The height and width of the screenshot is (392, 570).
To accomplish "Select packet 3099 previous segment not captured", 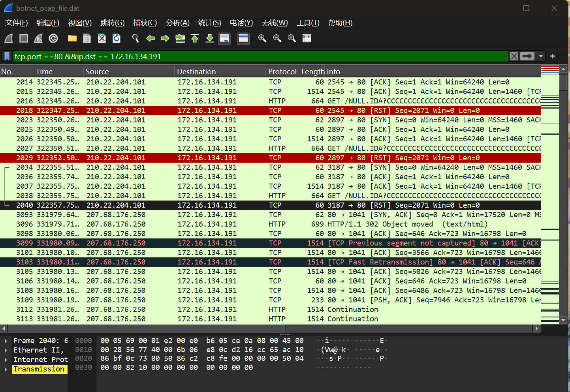I will coord(270,243).
